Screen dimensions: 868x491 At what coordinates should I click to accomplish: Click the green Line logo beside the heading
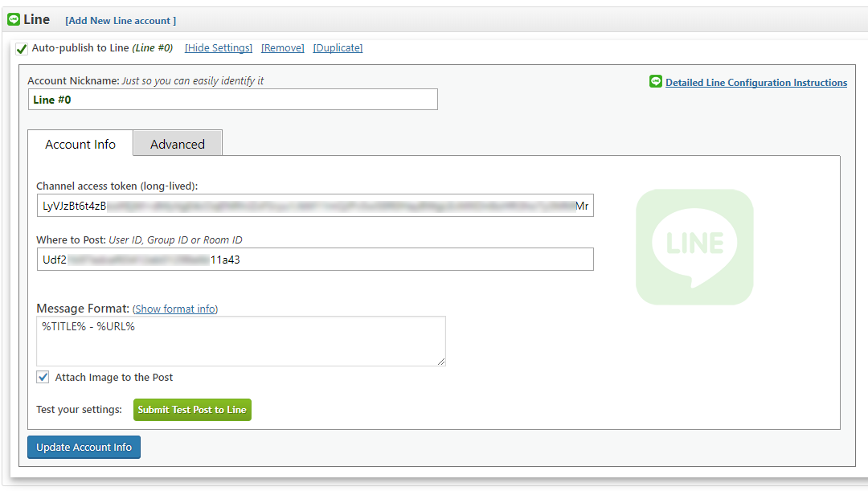pos(14,20)
